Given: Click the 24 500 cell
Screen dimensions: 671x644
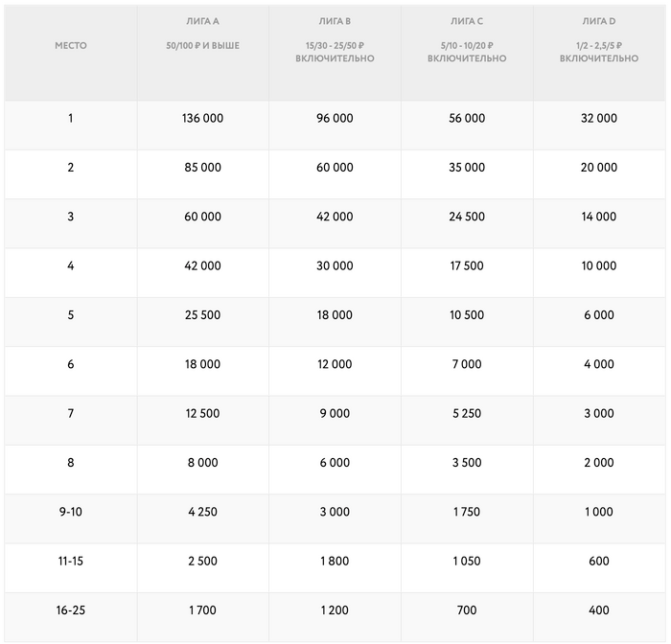Looking at the screenshot, I should pyautogui.click(x=467, y=218).
